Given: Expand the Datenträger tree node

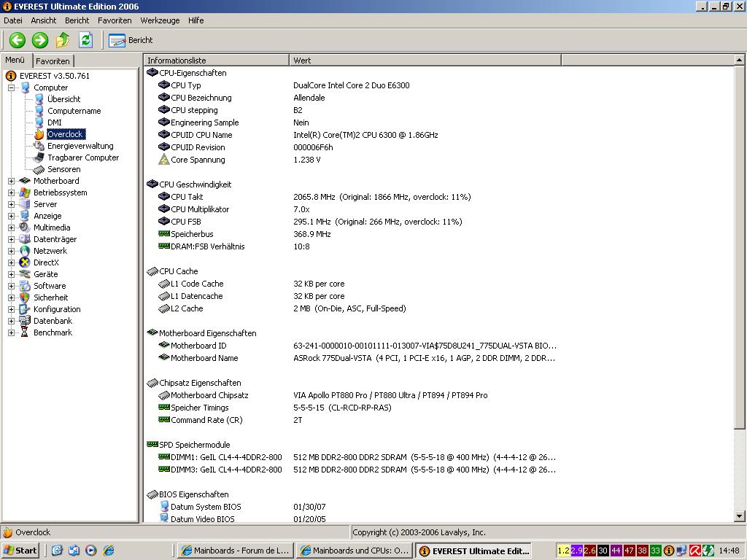Looking at the screenshot, I should coord(11,239).
